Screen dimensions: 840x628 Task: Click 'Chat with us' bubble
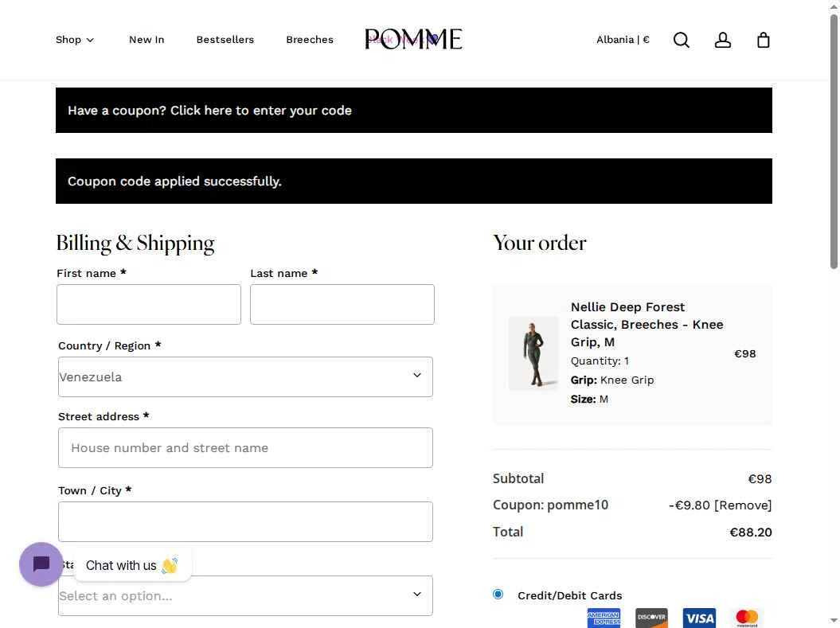click(x=132, y=565)
